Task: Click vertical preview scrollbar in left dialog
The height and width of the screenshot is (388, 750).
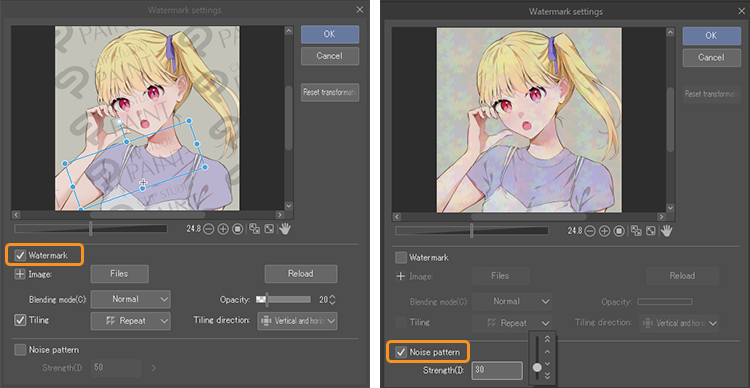Action: point(288,118)
